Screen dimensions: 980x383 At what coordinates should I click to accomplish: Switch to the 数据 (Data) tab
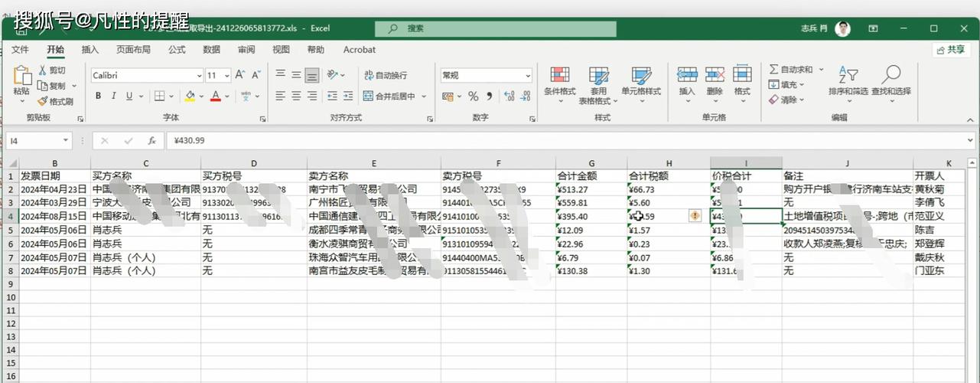coord(211,50)
